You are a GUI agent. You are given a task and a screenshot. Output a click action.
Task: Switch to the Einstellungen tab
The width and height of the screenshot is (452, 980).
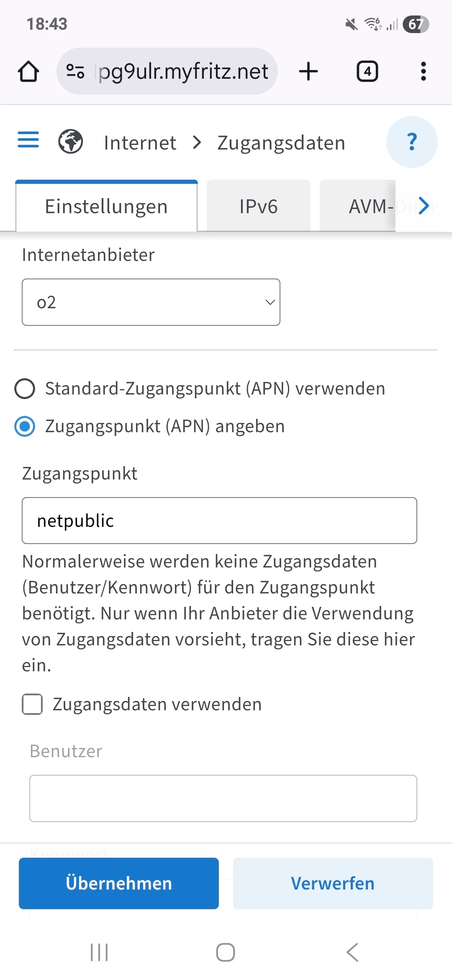[106, 206]
